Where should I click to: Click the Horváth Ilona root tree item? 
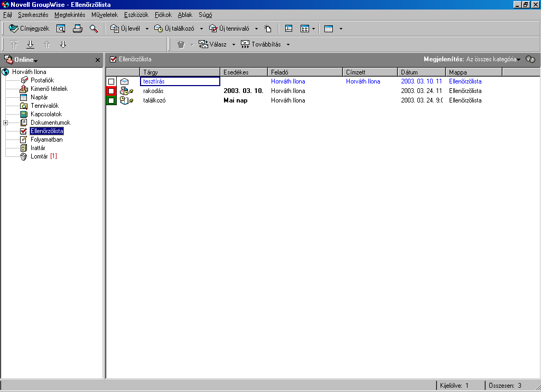click(29, 72)
